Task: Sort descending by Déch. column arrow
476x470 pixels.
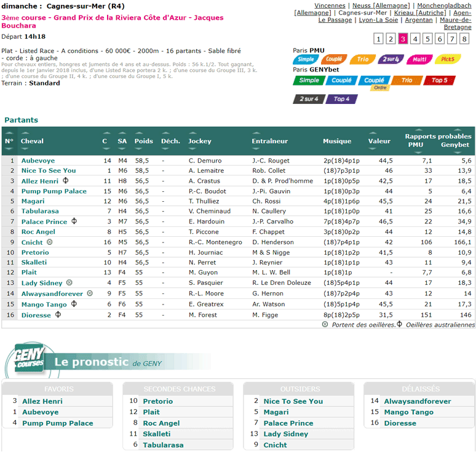Action: click(165, 149)
